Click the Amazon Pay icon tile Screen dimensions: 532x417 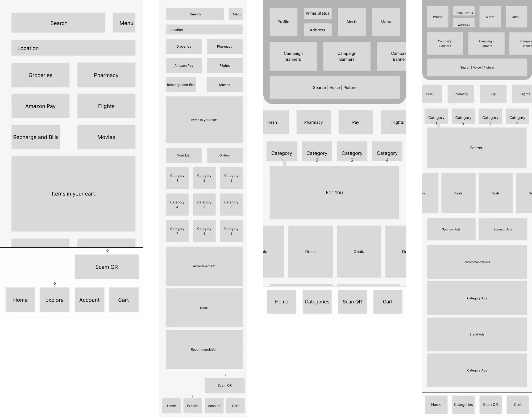[40, 106]
